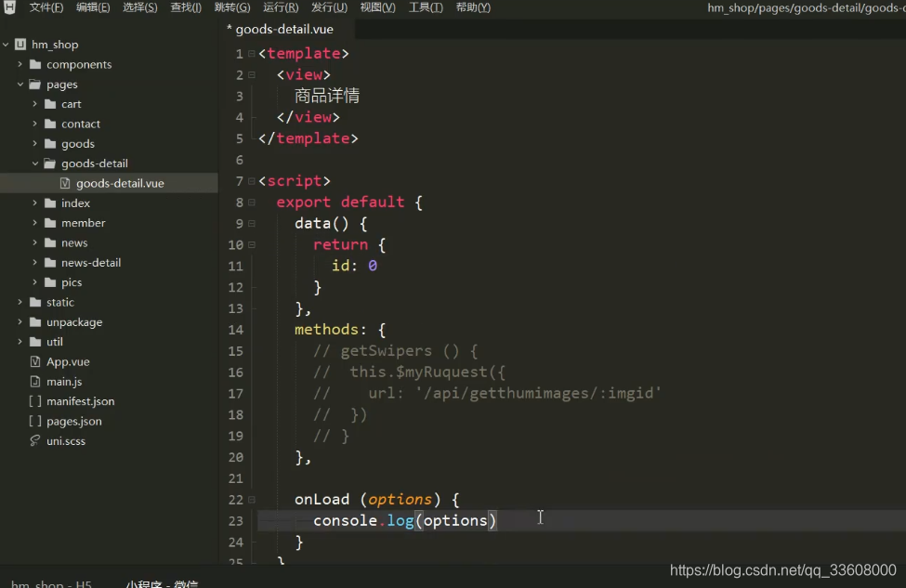Click the index folder icon

50,203
